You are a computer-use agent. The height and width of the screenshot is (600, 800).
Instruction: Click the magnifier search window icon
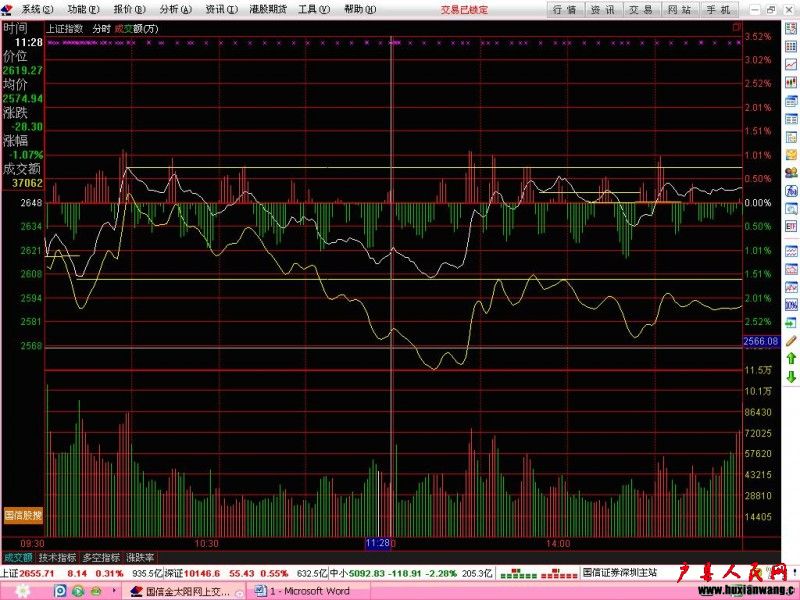(791, 208)
